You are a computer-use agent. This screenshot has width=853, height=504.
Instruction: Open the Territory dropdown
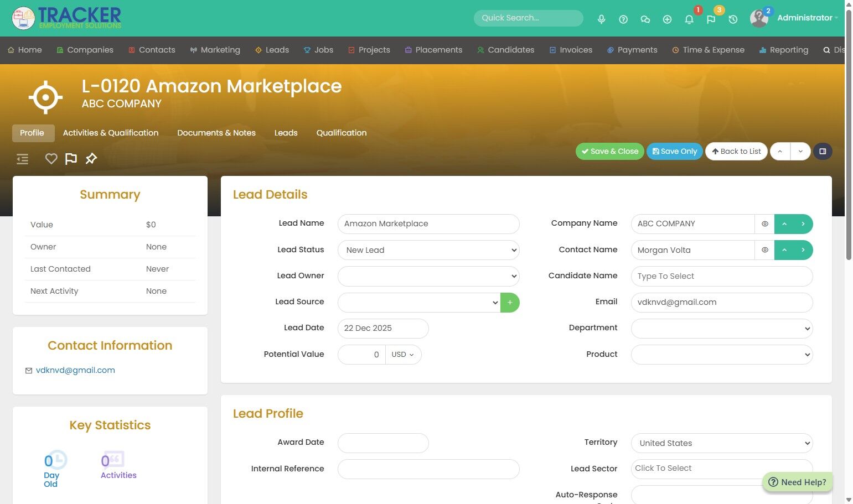(x=722, y=443)
